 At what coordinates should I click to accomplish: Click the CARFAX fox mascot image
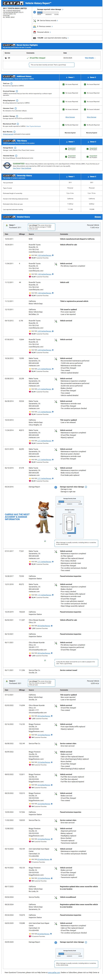click(x=45, y=517)
